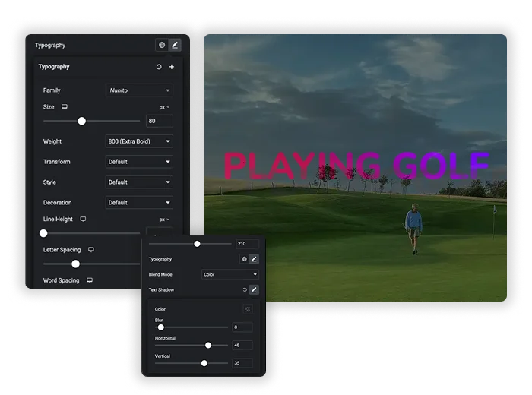The image size is (532, 395).
Task: Open the Family dropdown showing Nunito
Action: (139, 90)
